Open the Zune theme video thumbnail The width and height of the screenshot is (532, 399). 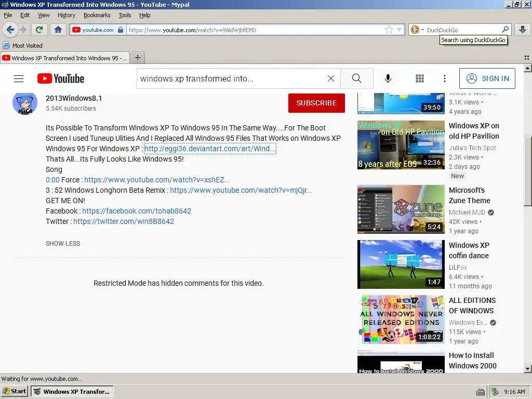(x=401, y=209)
